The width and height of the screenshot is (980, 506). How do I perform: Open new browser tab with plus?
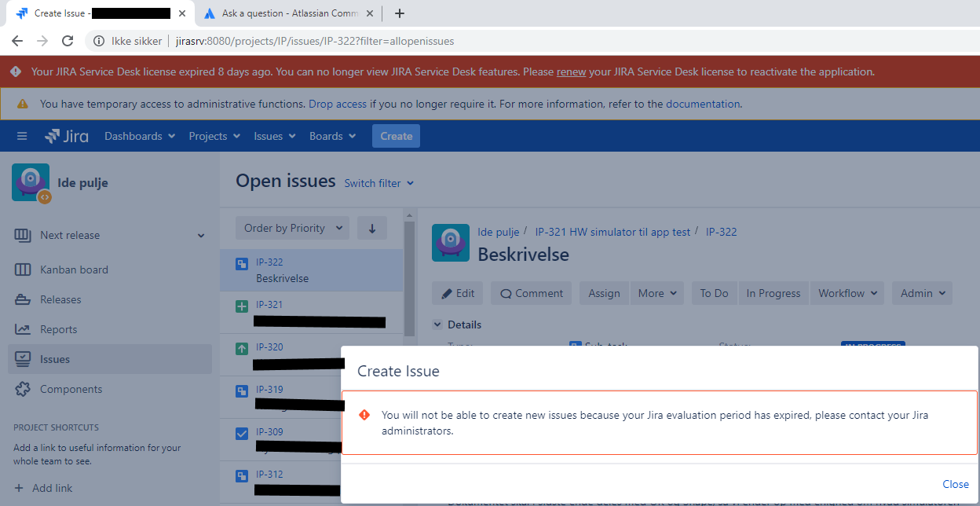tap(399, 13)
